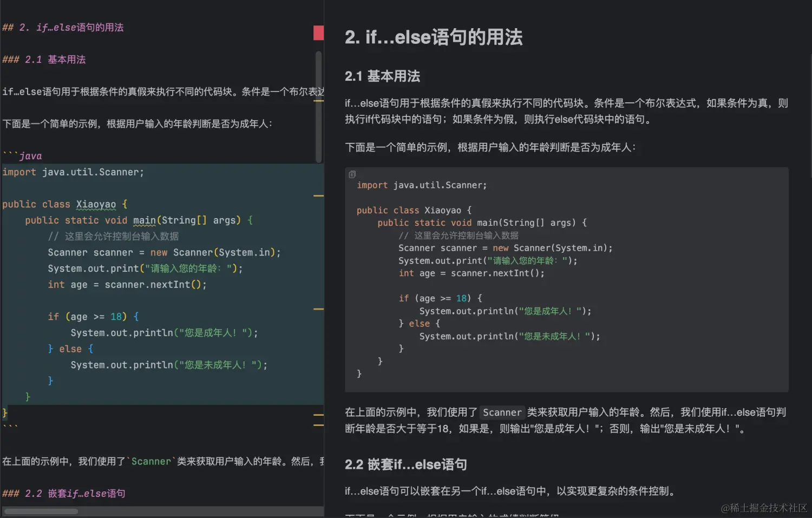Screen dimensions: 812x518
Task: Click the underlined 'Xiaoyao' class name in editor
Action: (96, 204)
